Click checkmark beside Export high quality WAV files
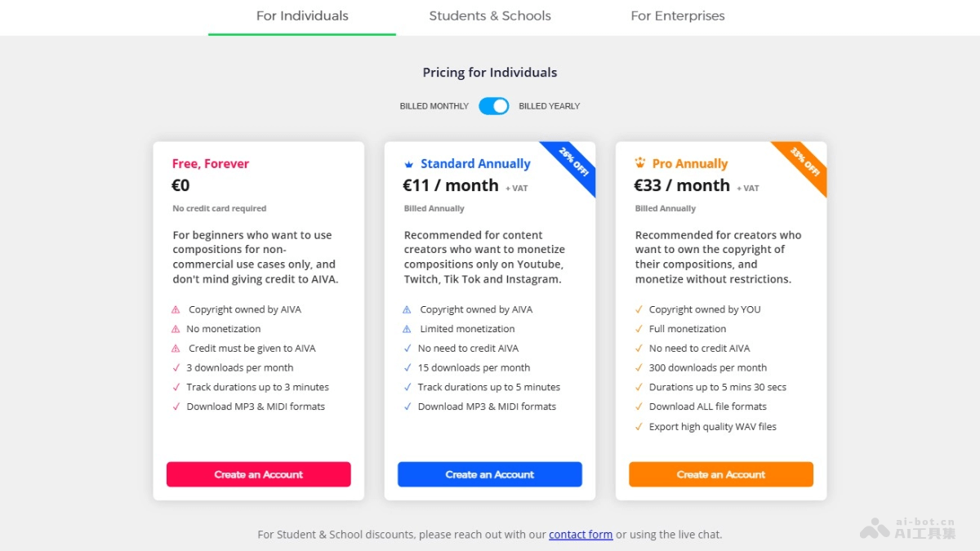 click(x=639, y=427)
